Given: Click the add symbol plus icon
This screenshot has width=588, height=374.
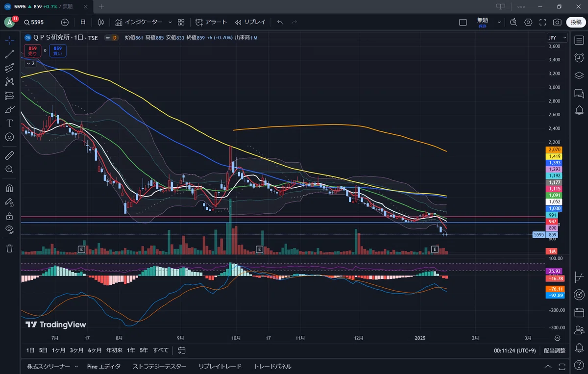Looking at the screenshot, I should coord(65,22).
